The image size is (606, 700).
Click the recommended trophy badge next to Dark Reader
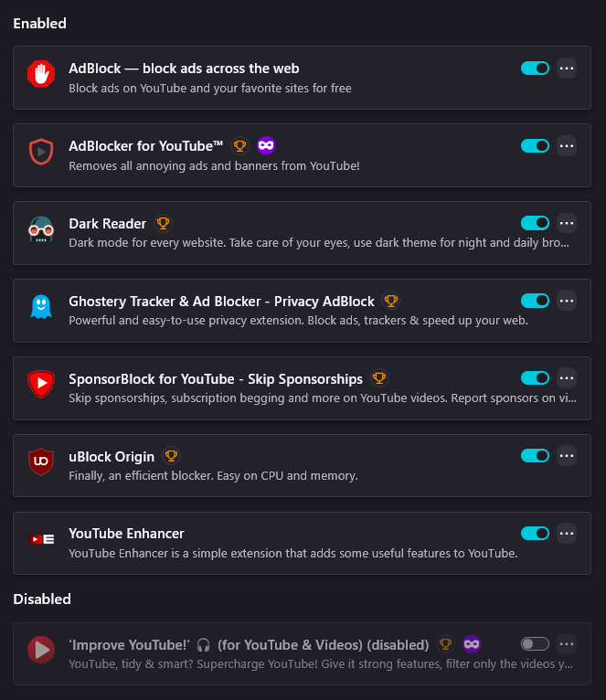tap(163, 223)
